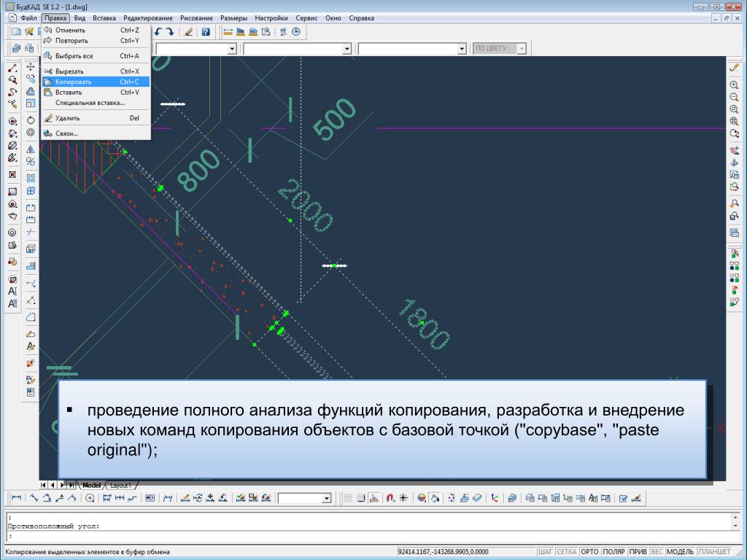Image resolution: width=747 pixels, height=560 pixels.
Task: Click the Open file folder icon
Action: [29, 32]
